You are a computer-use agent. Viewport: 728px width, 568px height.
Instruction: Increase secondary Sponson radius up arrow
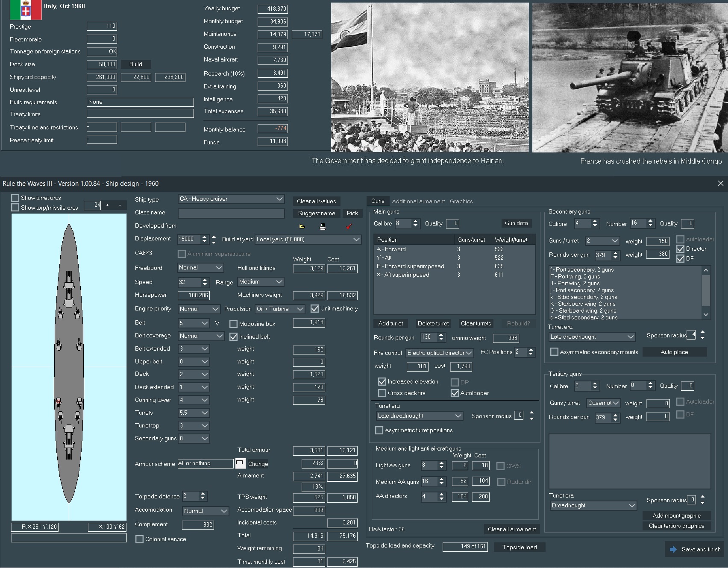click(703, 332)
